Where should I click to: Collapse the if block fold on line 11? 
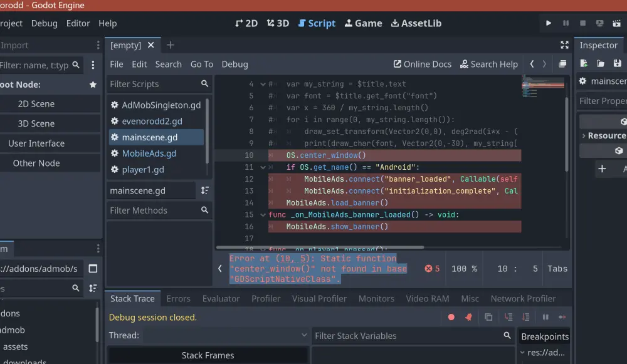tap(263, 167)
